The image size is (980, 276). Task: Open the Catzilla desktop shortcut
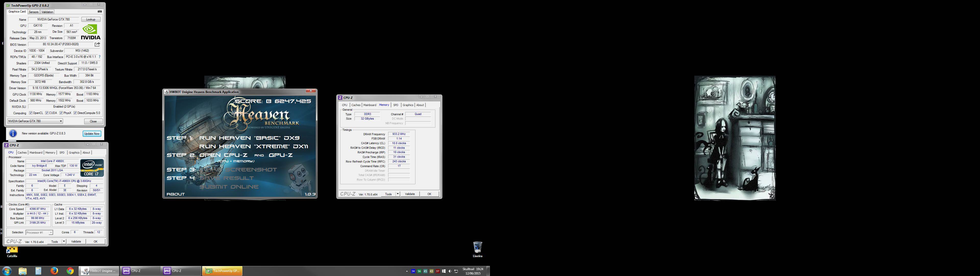[12, 252]
